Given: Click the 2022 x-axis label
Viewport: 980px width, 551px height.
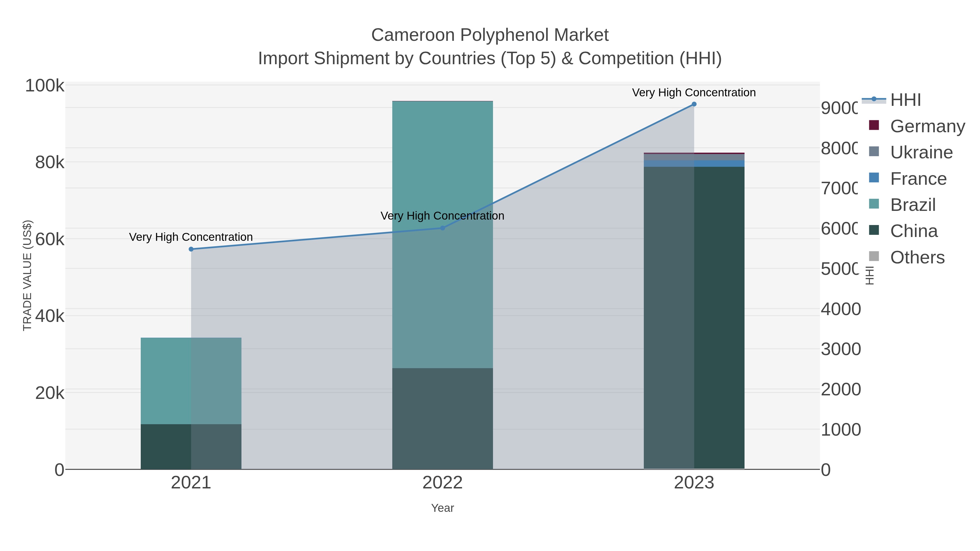Looking at the screenshot, I should [x=442, y=482].
